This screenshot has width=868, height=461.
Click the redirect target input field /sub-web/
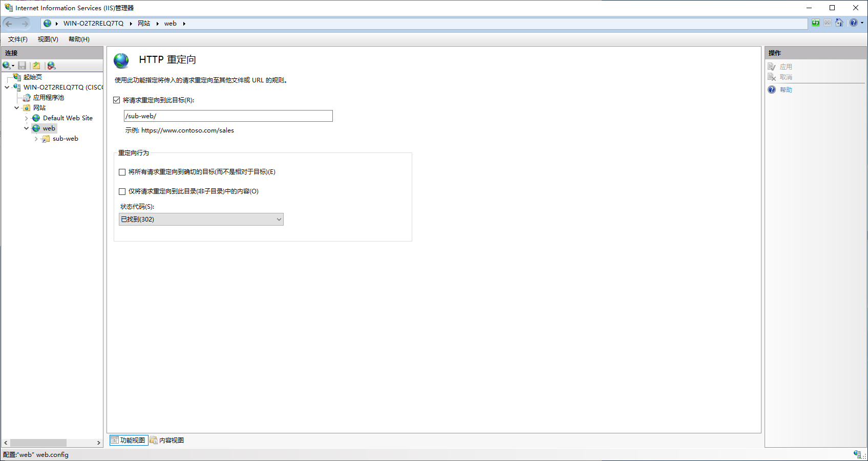tap(228, 116)
